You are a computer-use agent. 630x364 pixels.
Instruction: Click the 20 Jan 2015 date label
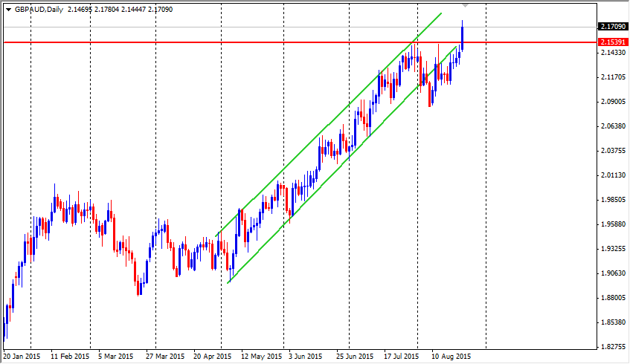pos(22,357)
